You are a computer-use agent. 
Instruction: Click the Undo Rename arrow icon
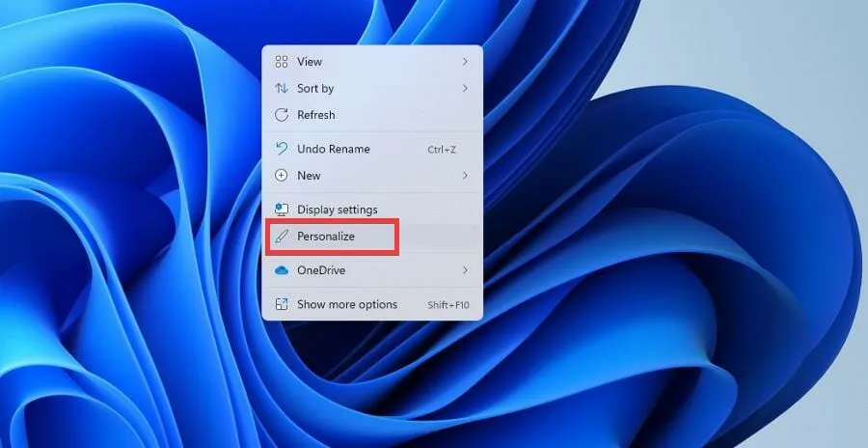click(282, 149)
